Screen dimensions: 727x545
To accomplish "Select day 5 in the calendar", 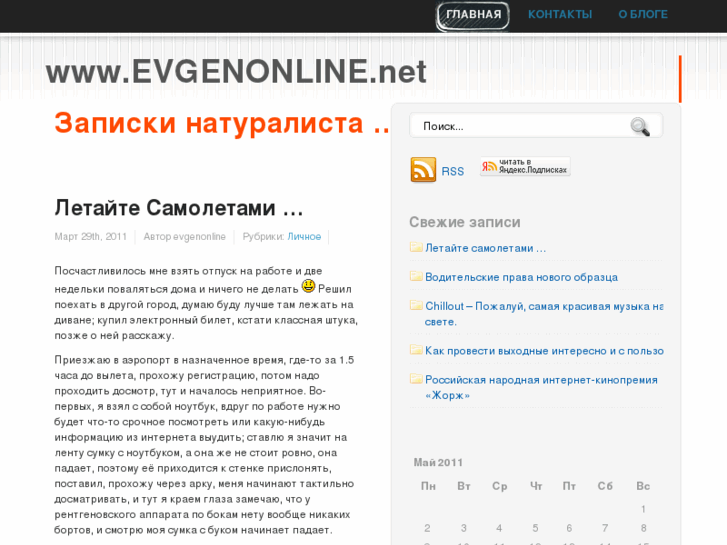I will (535, 528).
